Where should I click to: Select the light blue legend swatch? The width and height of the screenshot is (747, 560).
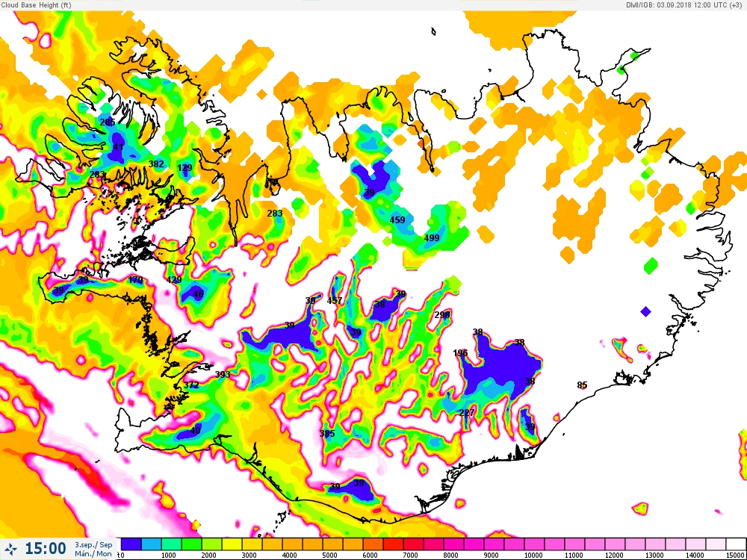click(x=152, y=544)
